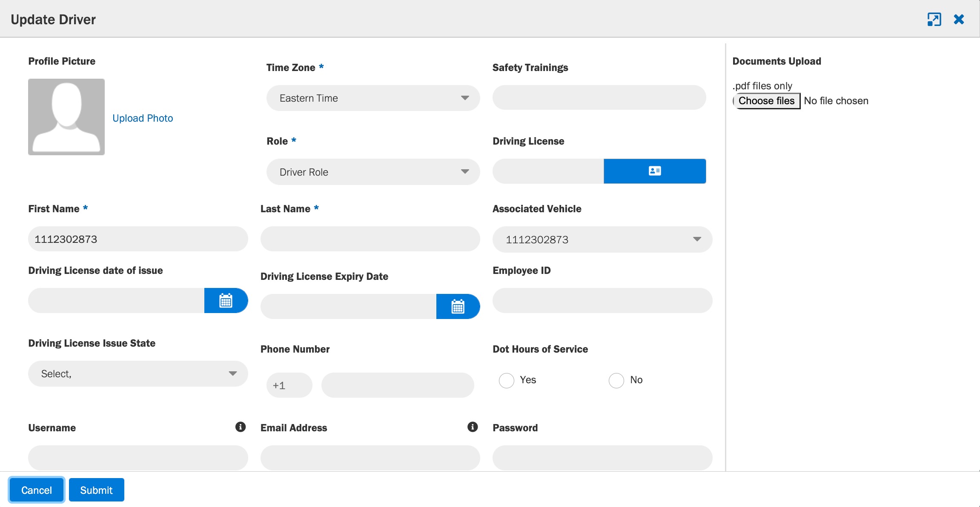This screenshot has height=507, width=980.
Task: Focus the Username field
Action: [x=138, y=458]
